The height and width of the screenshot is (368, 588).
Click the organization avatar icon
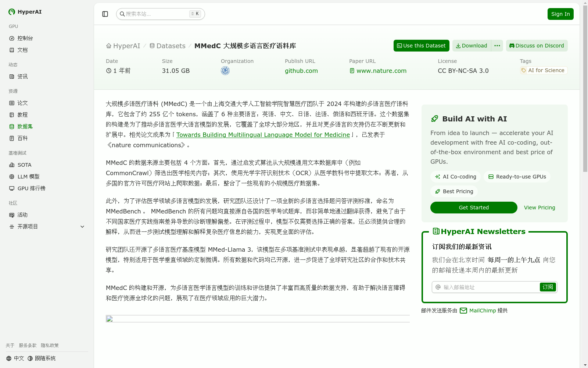pyautogui.click(x=225, y=71)
